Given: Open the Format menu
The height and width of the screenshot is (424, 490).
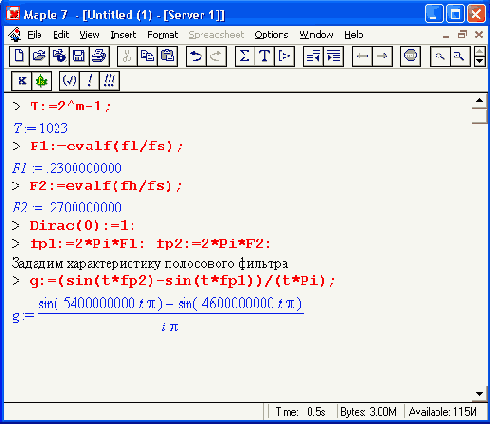Looking at the screenshot, I should (163, 35).
